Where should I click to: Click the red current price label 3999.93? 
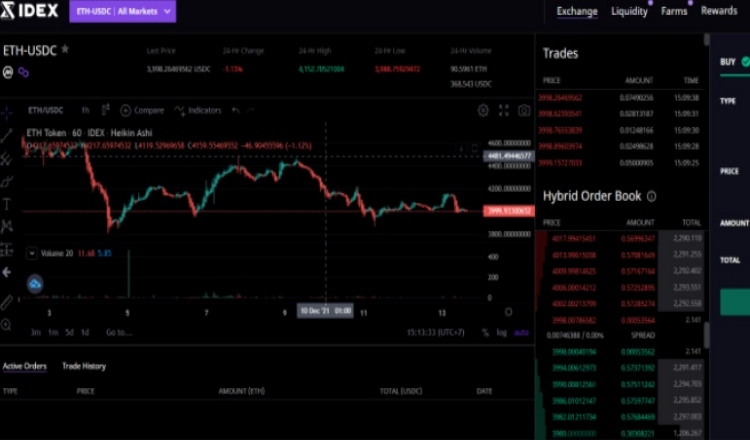[x=509, y=211]
